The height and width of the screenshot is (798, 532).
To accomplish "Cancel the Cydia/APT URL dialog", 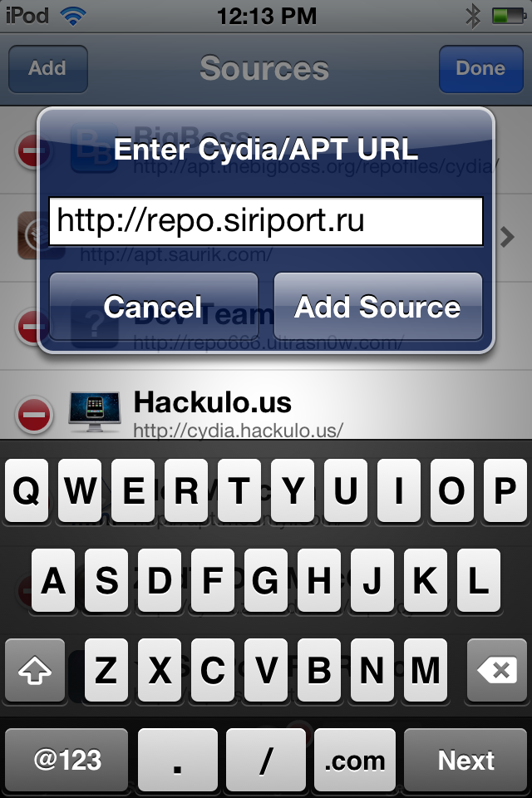I will [153, 307].
